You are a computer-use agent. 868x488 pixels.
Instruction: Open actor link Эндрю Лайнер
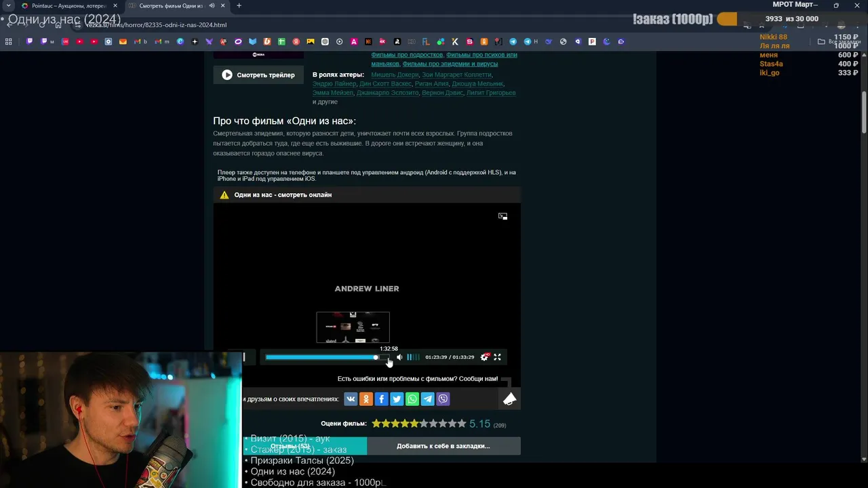coord(334,84)
